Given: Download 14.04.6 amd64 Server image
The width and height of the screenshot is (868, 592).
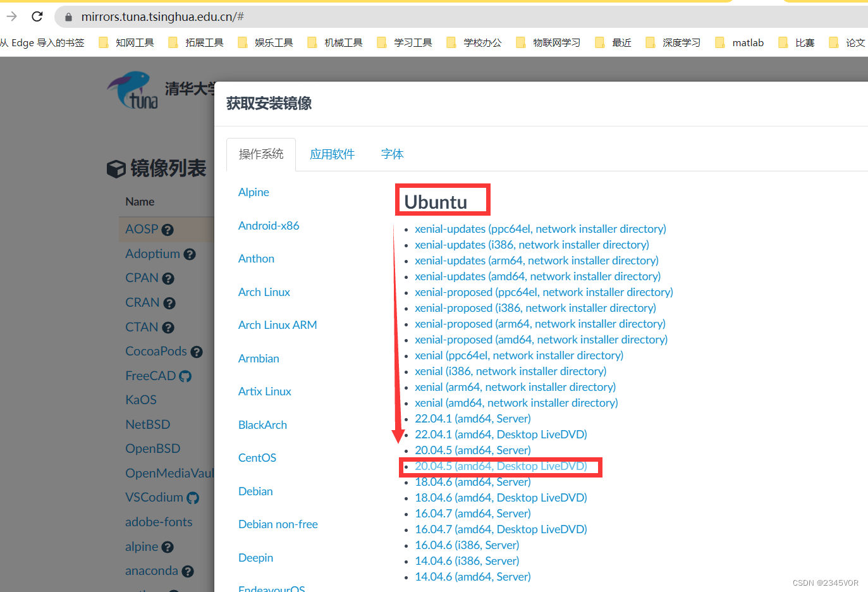Looking at the screenshot, I should 473,577.
